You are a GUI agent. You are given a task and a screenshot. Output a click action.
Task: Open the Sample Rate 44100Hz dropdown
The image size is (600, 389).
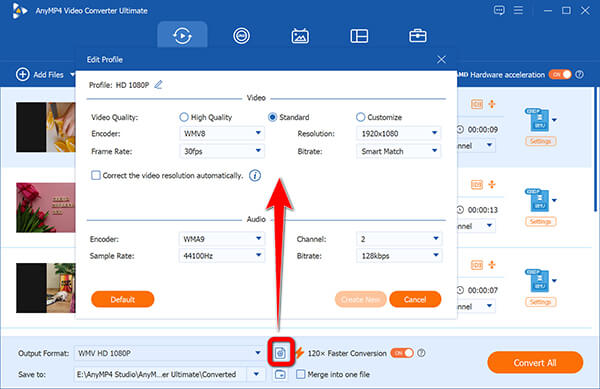point(222,256)
